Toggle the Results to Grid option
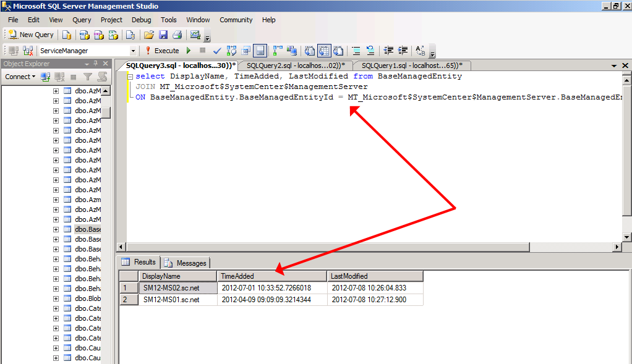 (325, 51)
